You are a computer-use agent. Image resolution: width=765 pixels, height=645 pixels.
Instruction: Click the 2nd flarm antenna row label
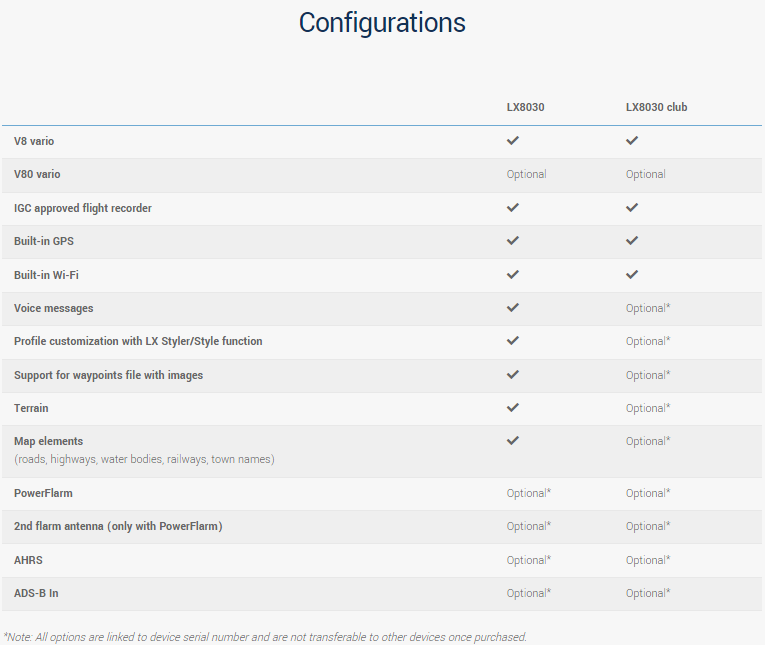point(118,526)
